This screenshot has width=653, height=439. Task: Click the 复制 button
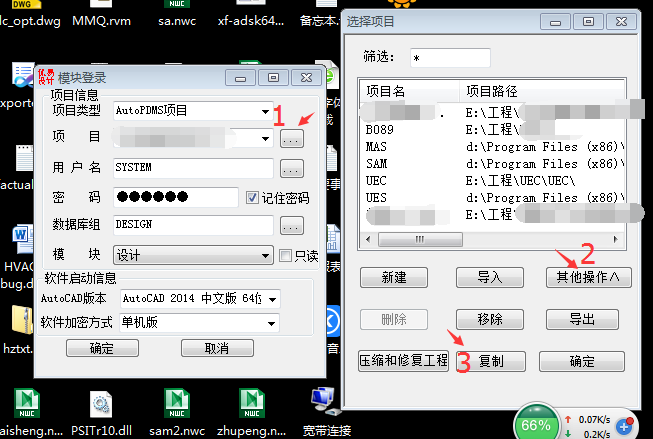(x=490, y=361)
